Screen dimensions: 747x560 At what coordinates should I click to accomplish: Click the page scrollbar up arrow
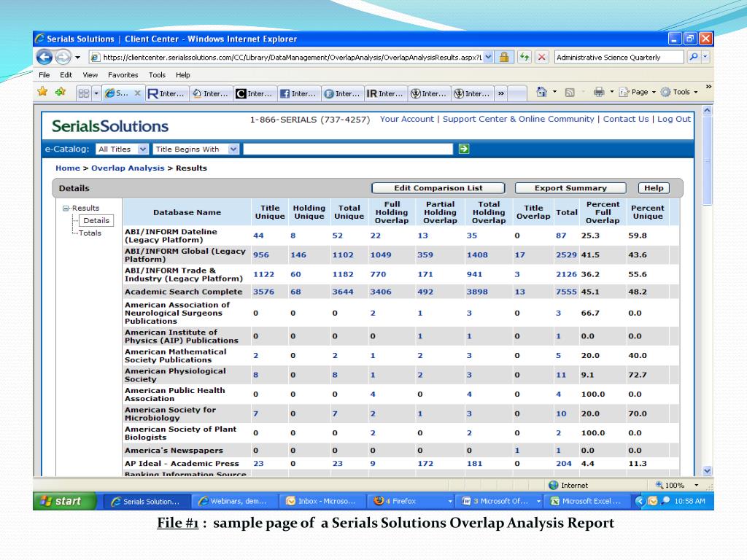point(708,111)
